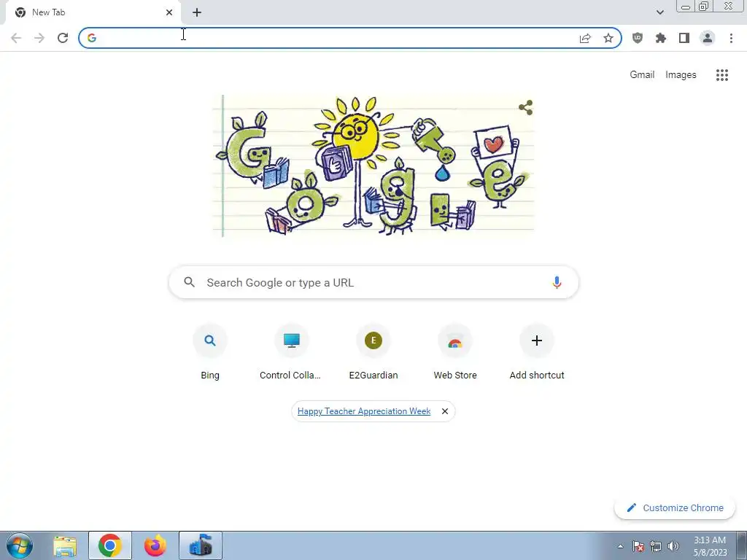
Task: Open Gmail link
Action: (642, 75)
